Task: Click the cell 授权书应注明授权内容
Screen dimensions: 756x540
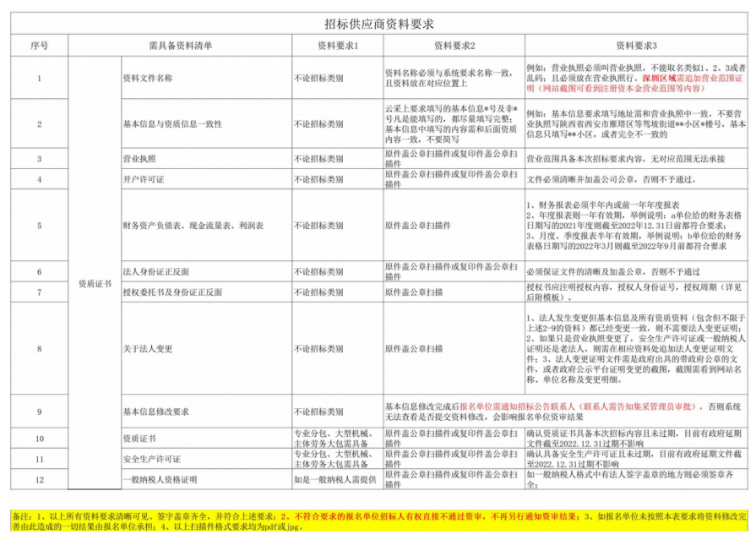Action: [636, 292]
